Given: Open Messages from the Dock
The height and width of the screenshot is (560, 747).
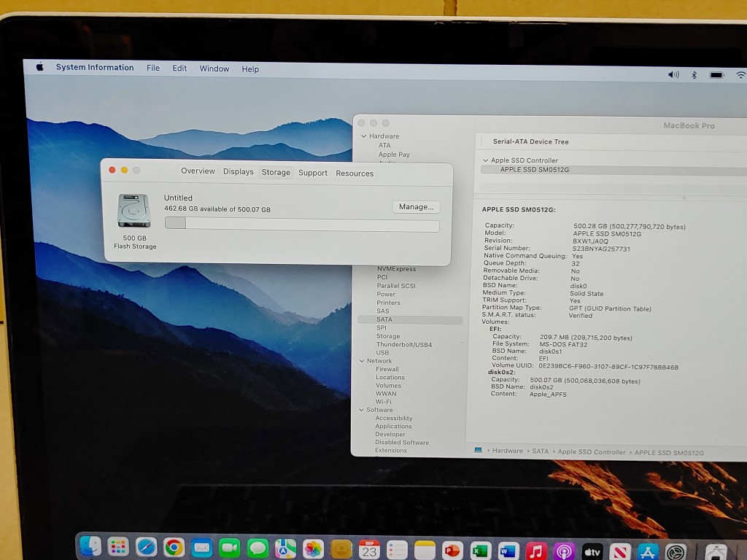Looking at the screenshot, I should click(258, 549).
